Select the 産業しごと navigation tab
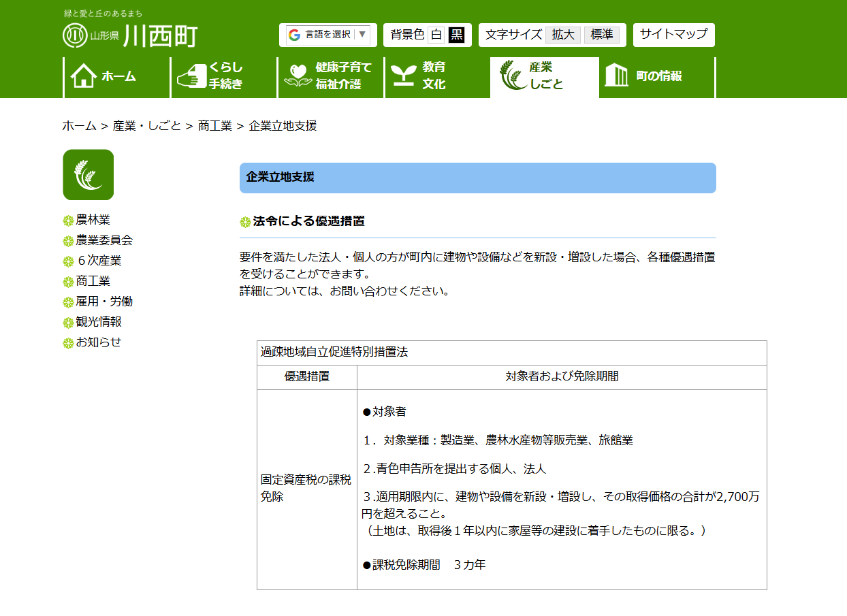 545,78
